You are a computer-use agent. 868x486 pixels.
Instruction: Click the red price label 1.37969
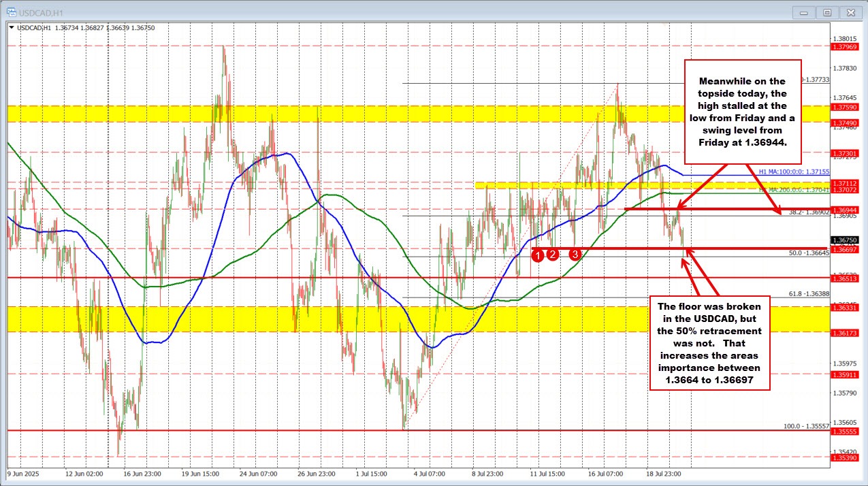click(x=844, y=46)
